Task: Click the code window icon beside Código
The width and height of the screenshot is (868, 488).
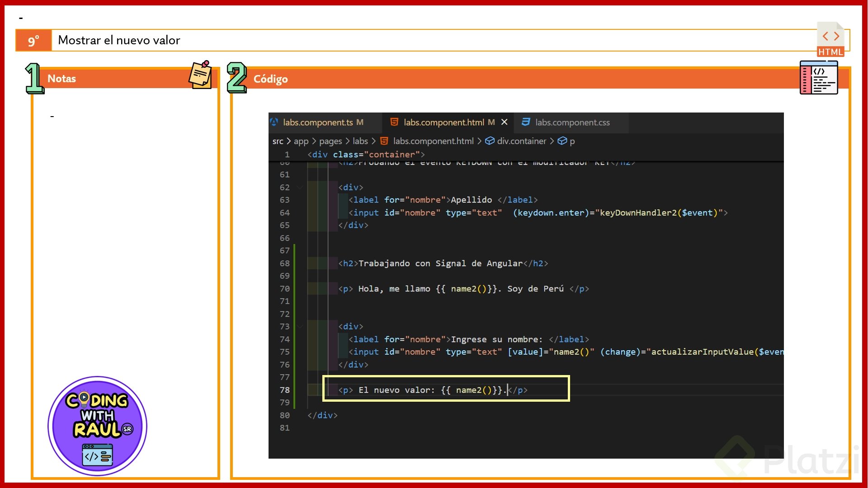Action: pyautogui.click(x=818, y=78)
